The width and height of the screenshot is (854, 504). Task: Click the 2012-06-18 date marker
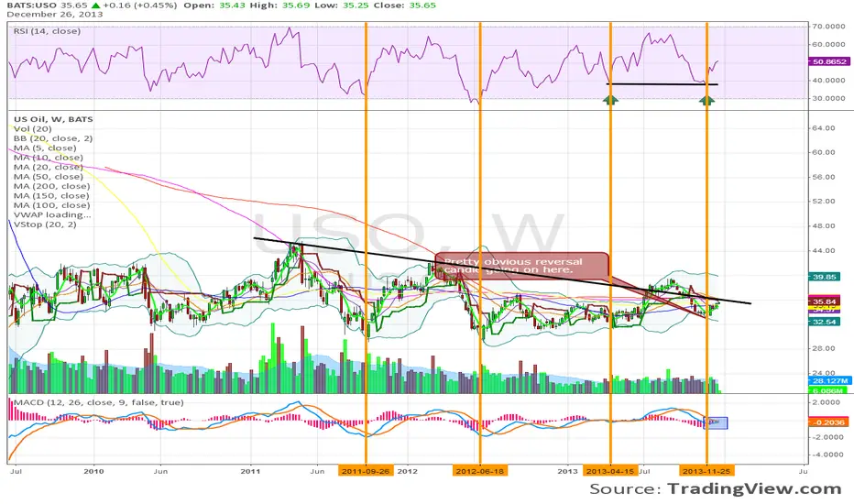pos(480,471)
